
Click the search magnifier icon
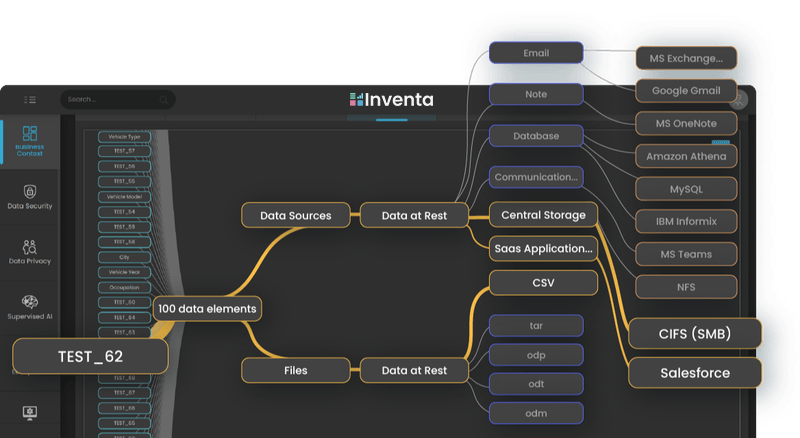click(163, 100)
